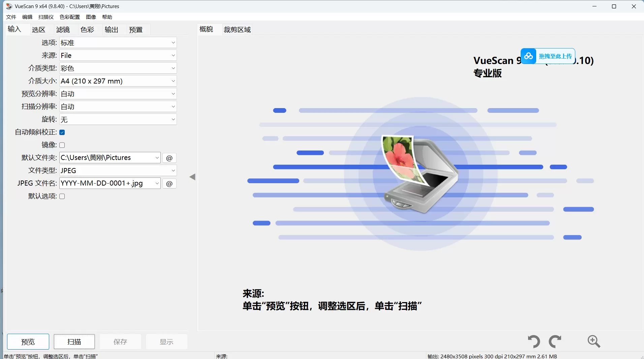The image size is (644, 359).
Task: Click the 保存 button
Action: coord(120,342)
